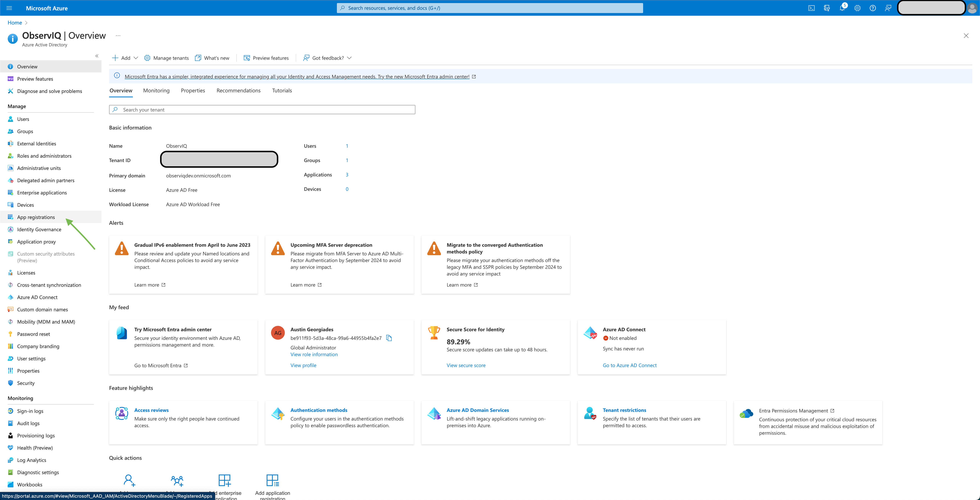Open the Cloud Shell terminal icon
Image resolution: width=980 pixels, height=500 pixels.
click(x=812, y=8)
